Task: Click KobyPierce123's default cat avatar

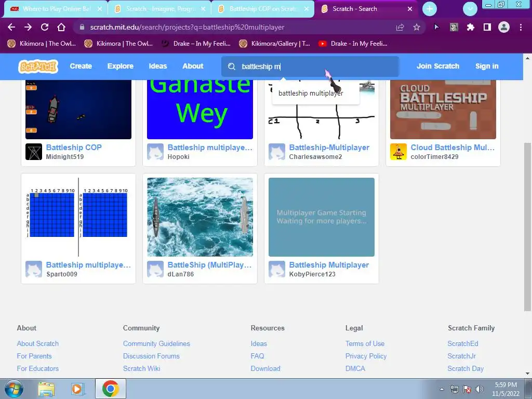Action: pyautogui.click(x=277, y=269)
